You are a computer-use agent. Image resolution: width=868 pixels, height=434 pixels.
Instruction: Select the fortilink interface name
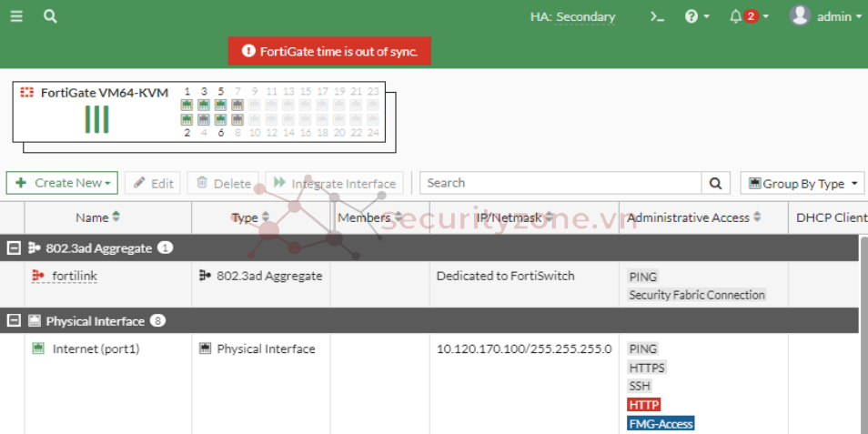pos(75,276)
